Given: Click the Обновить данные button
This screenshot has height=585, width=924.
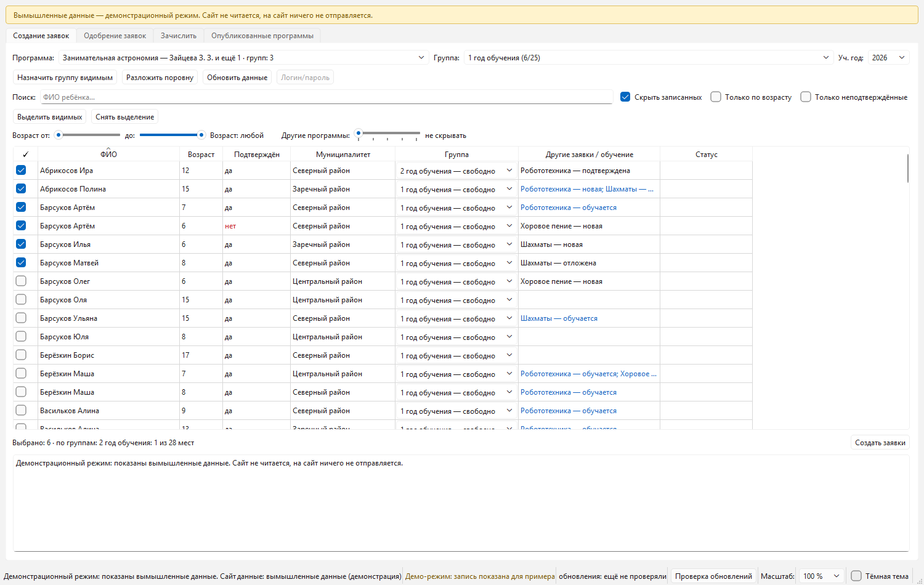Looking at the screenshot, I should click(x=237, y=78).
